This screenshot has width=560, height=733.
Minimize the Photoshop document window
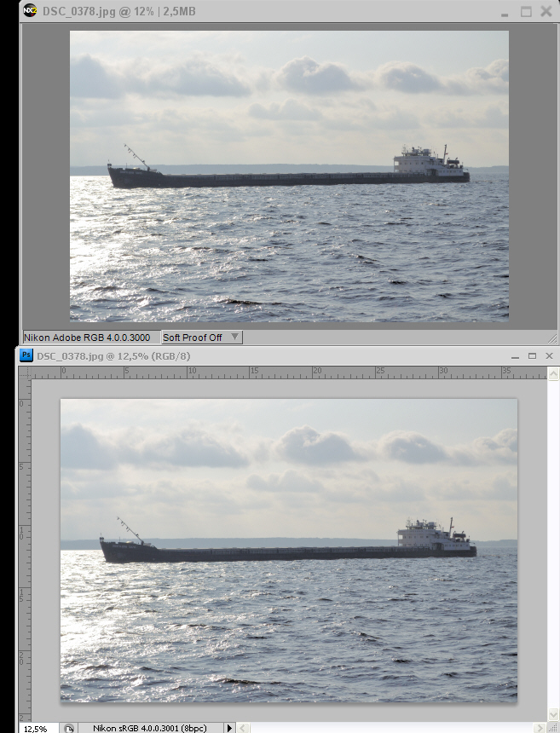[x=515, y=356]
